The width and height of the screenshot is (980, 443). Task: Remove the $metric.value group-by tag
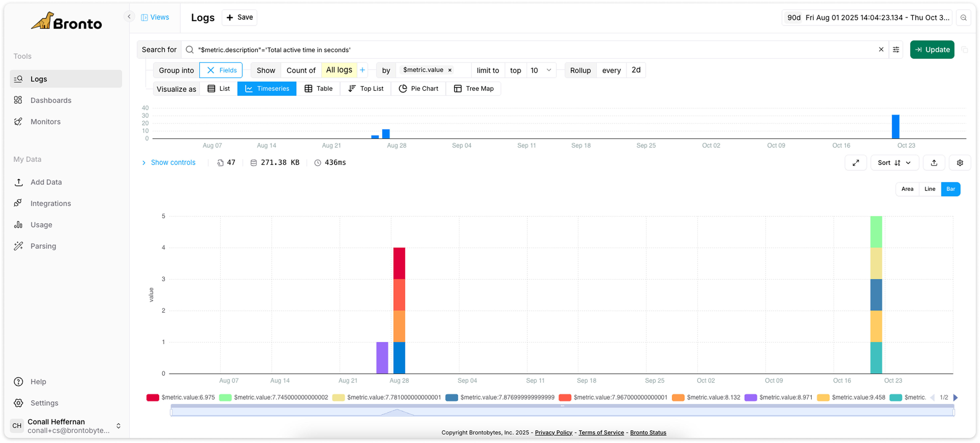coord(450,70)
